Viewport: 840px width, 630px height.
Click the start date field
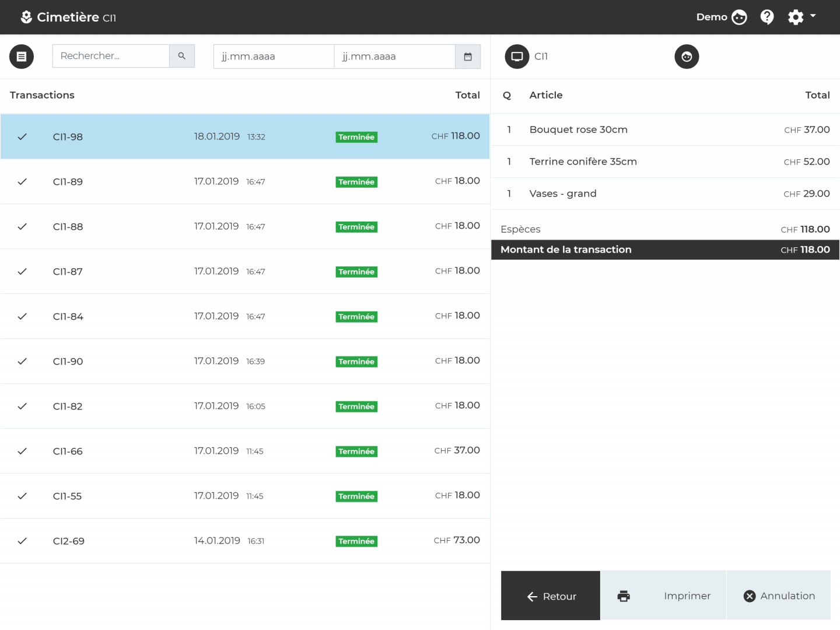click(274, 57)
